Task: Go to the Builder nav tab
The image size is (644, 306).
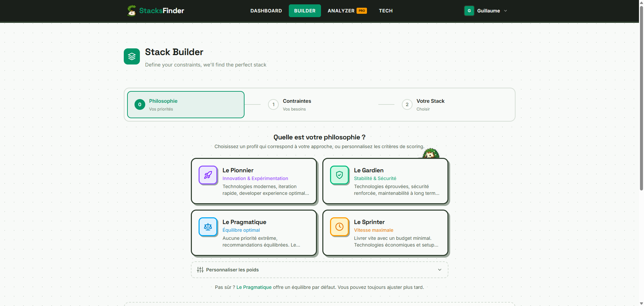Action: 305,11
